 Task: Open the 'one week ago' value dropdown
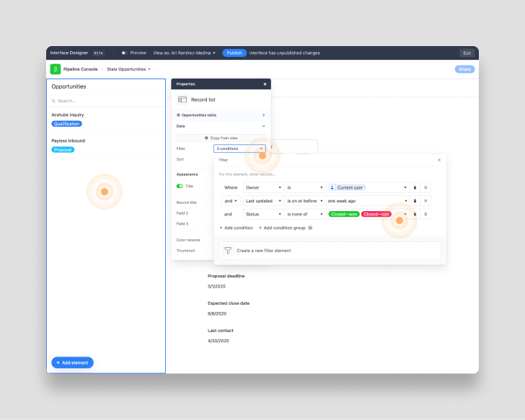368,201
